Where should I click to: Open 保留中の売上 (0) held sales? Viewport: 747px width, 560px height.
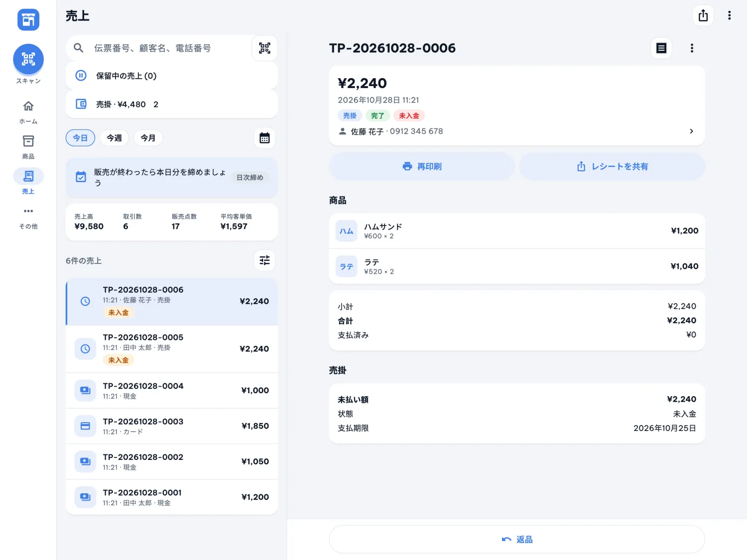coord(172,76)
